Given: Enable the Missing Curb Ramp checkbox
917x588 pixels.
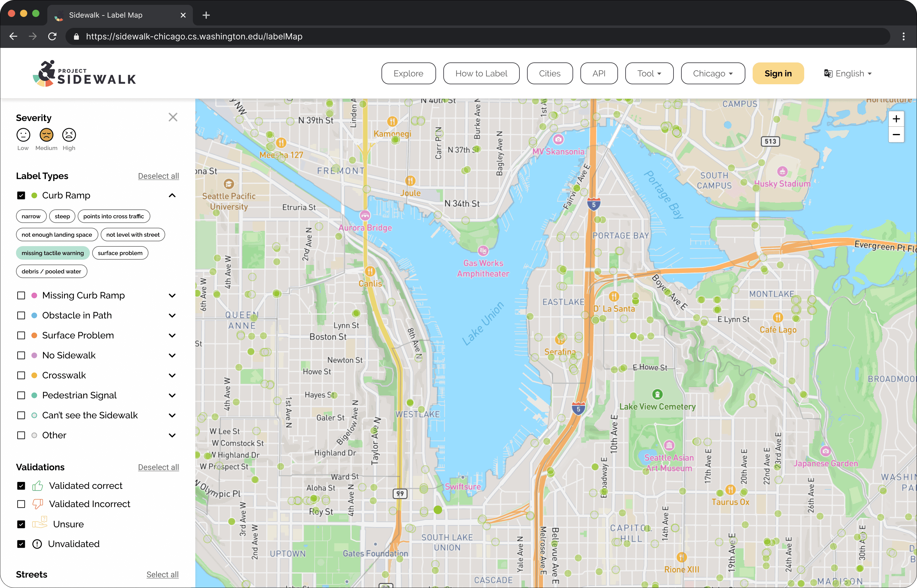Looking at the screenshot, I should pyautogui.click(x=21, y=296).
